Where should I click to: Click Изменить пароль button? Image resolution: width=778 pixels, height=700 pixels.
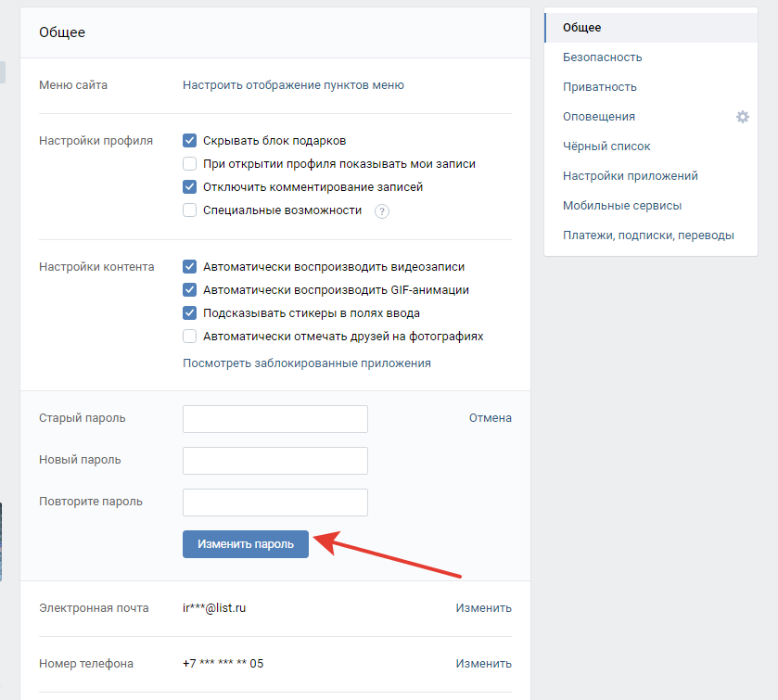click(x=246, y=544)
